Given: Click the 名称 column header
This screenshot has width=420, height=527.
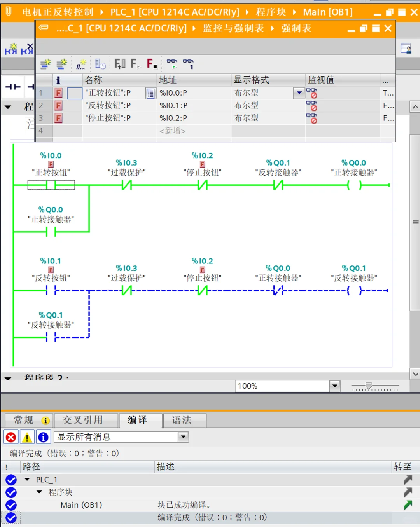Looking at the screenshot, I should pyautogui.click(x=120, y=80).
